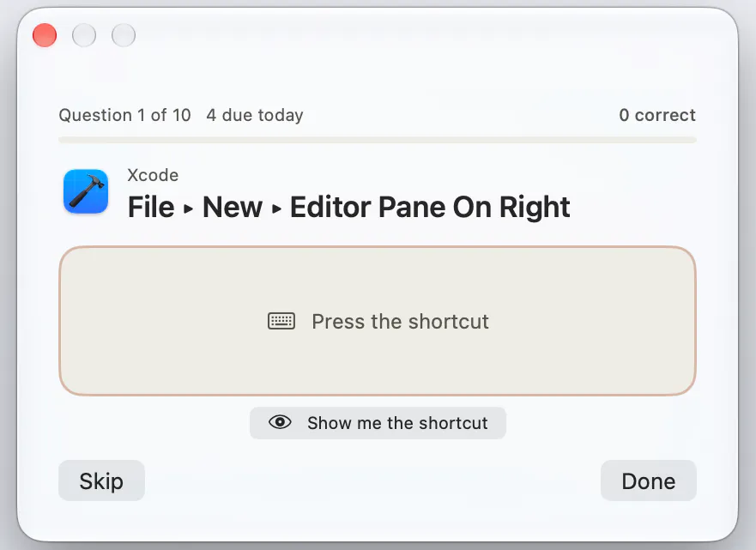This screenshot has height=550, width=756.
Task: Select the Show me the shortcut button
Action: pyautogui.click(x=378, y=423)
